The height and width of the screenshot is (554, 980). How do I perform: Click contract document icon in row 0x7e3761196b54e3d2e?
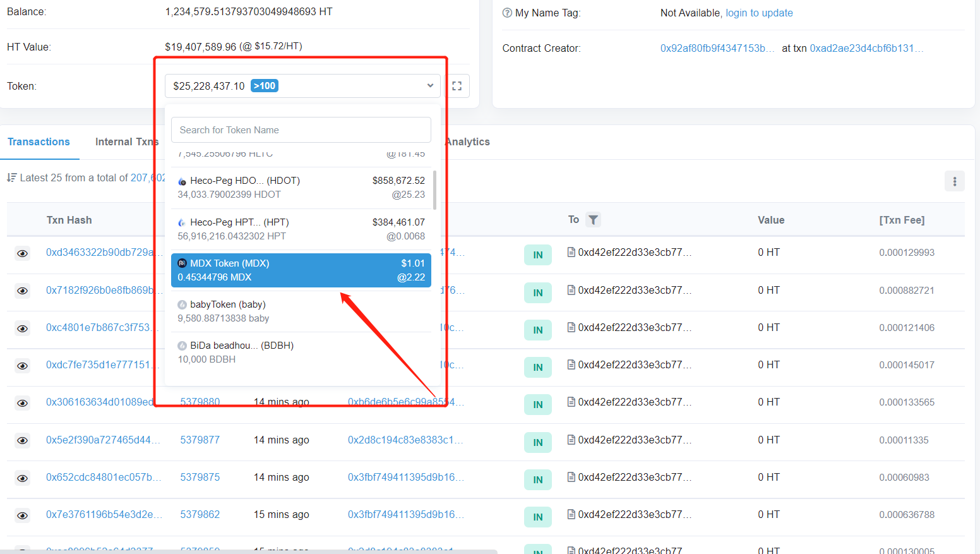(571, 514)
